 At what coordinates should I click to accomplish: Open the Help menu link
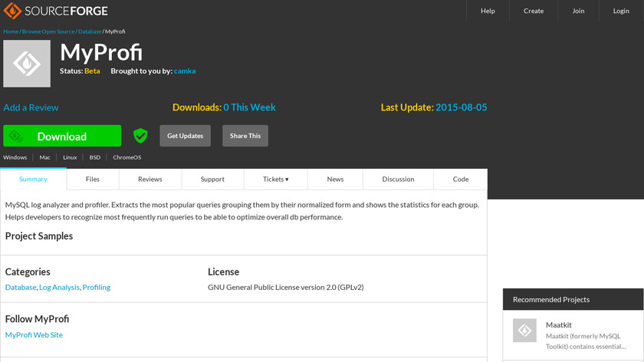click(x=488, y=11)
